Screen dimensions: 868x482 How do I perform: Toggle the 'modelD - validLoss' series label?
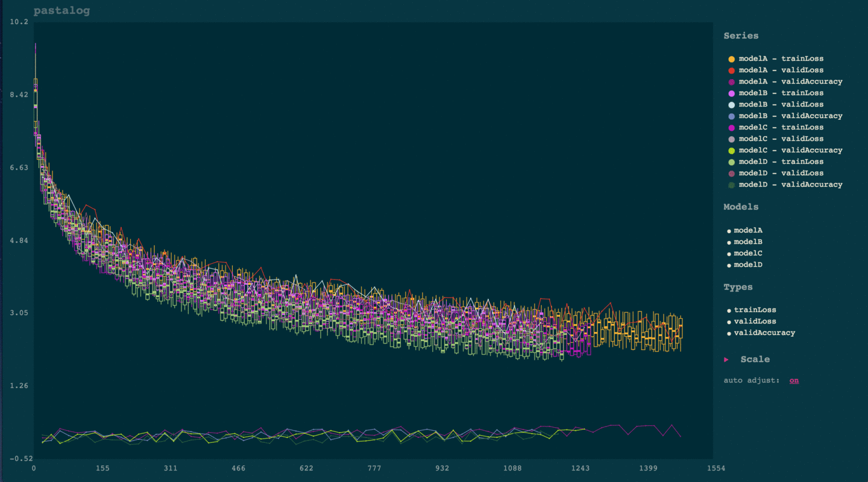[781, 173]
